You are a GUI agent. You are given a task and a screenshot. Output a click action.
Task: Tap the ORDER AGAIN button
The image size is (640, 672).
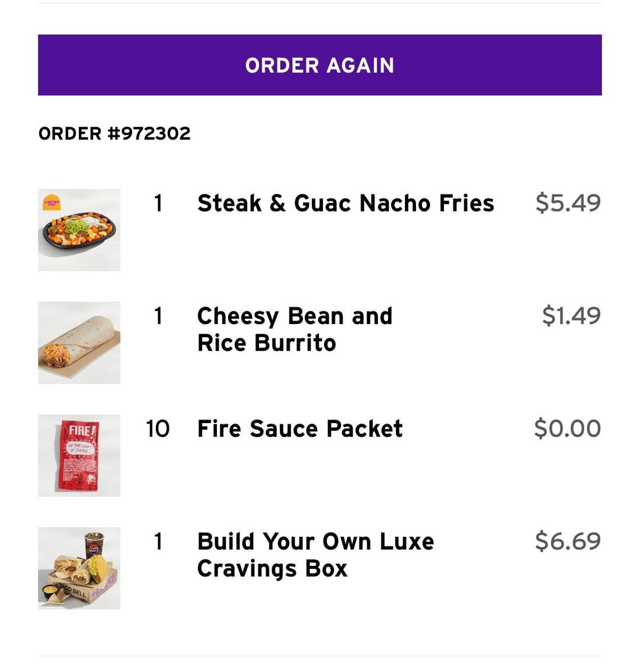[320, 65]
